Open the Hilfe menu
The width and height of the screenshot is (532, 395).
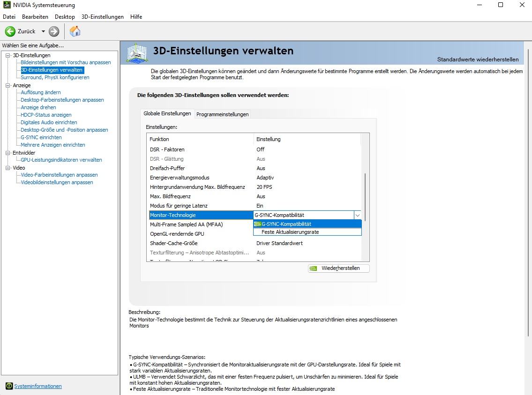coord(136,16)
